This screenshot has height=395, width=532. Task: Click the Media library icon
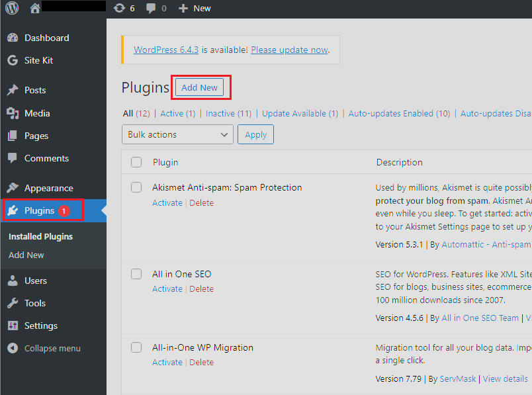(x=13, y=113)
